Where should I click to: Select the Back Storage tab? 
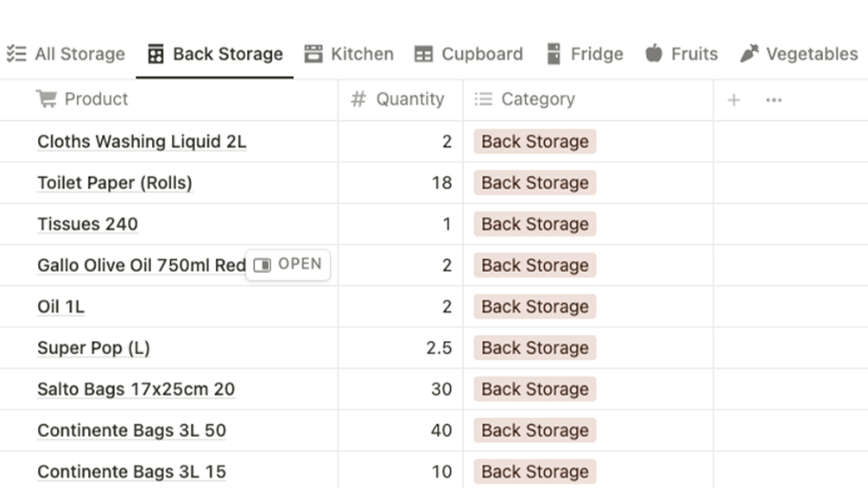pos(215,54)
